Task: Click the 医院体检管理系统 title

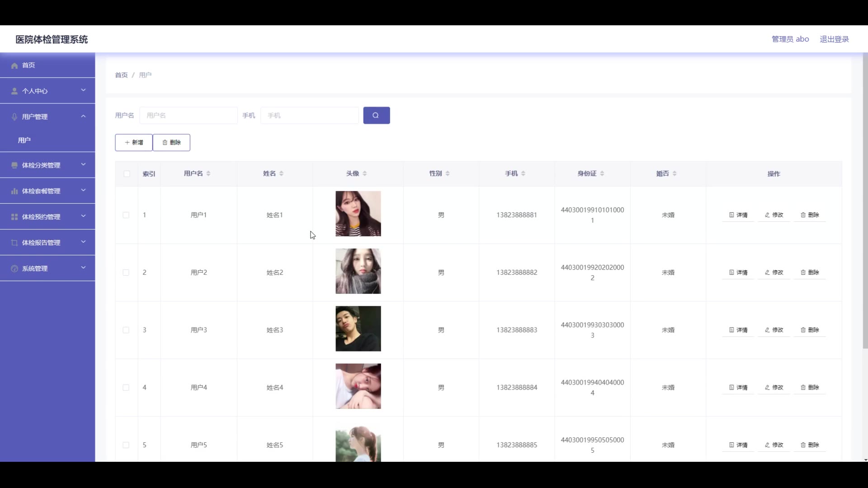Action: 52,39
